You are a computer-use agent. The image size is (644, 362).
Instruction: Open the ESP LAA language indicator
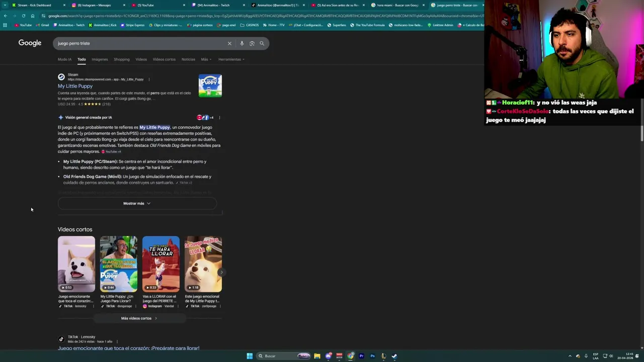(x=596, y=356)
